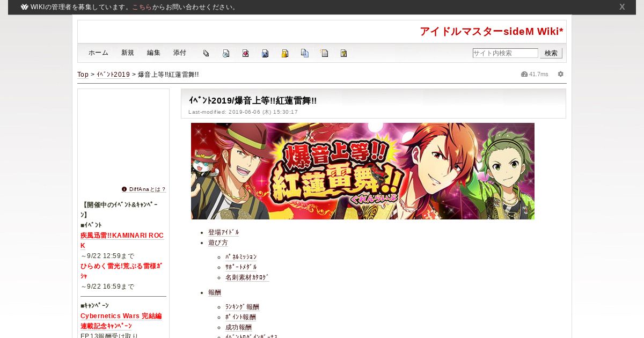Jump to ﾊﾟﾈﾙﾐｯｼｮﾝ subsection
The height and width of the screenshot is (338, 644).
tap(241, 257)
